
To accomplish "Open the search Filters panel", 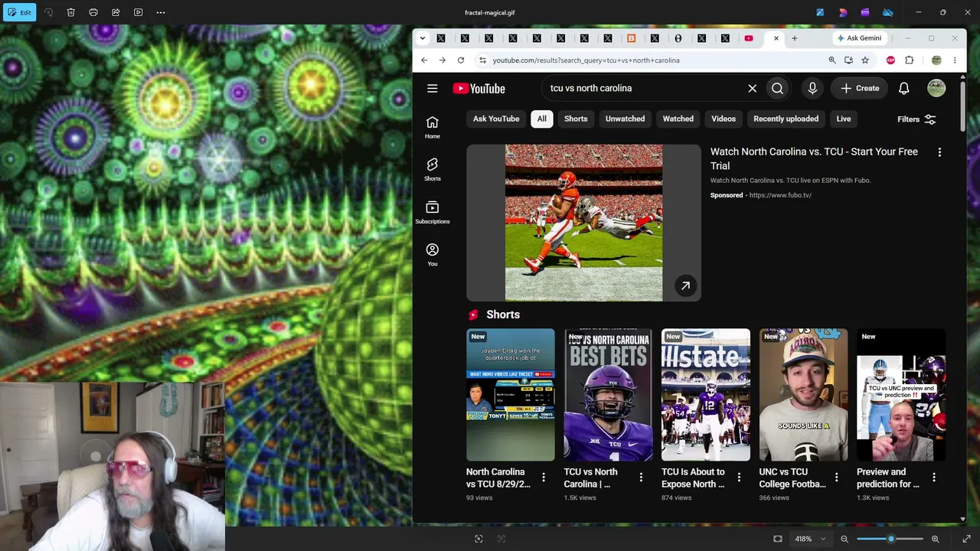I will (x=916, y=119).
